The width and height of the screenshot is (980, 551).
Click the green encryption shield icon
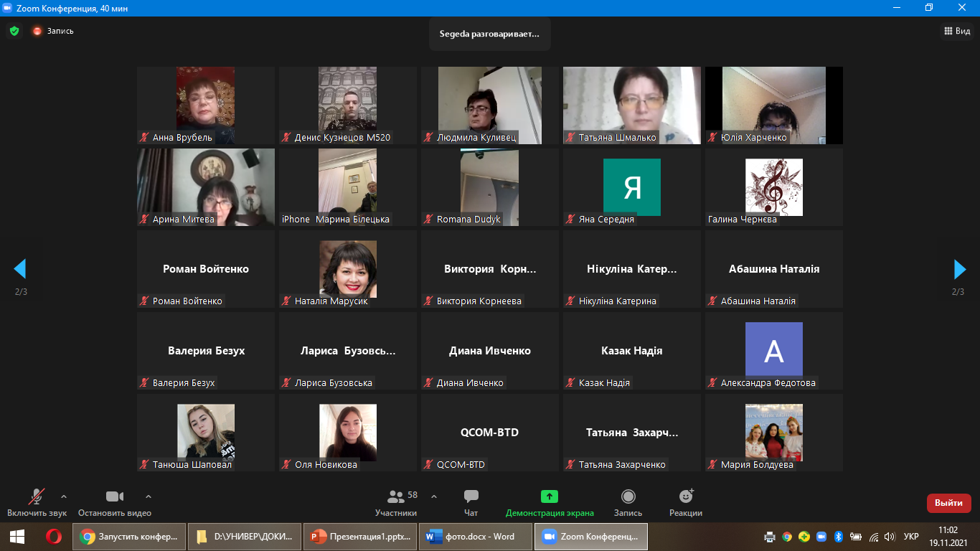14,31
